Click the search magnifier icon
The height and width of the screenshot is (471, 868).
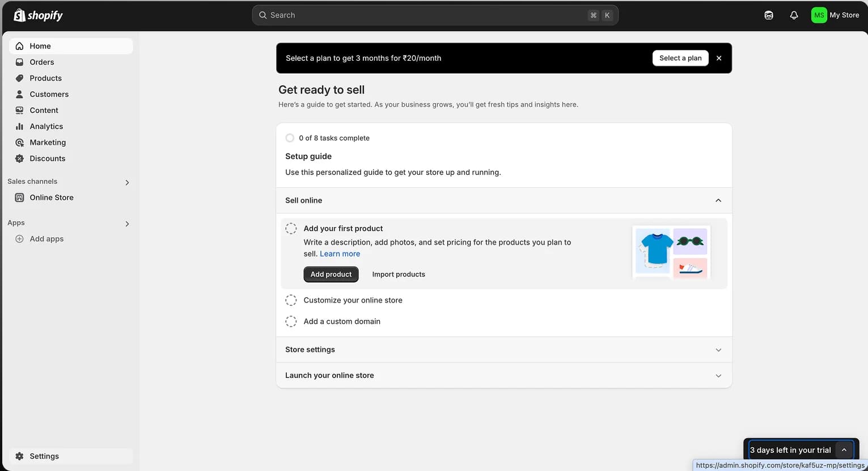pyautogui.click(x=262, y=15)
